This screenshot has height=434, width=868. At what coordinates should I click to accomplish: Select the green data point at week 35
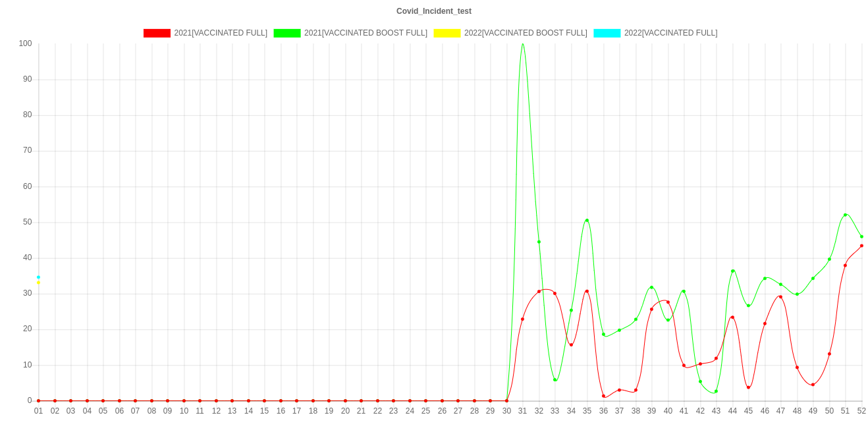click(x=587, y=220)
